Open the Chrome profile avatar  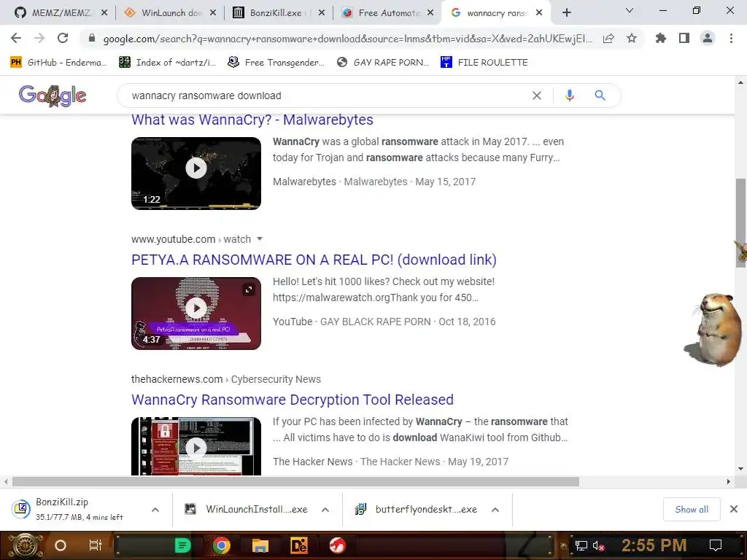coord(708,38)
